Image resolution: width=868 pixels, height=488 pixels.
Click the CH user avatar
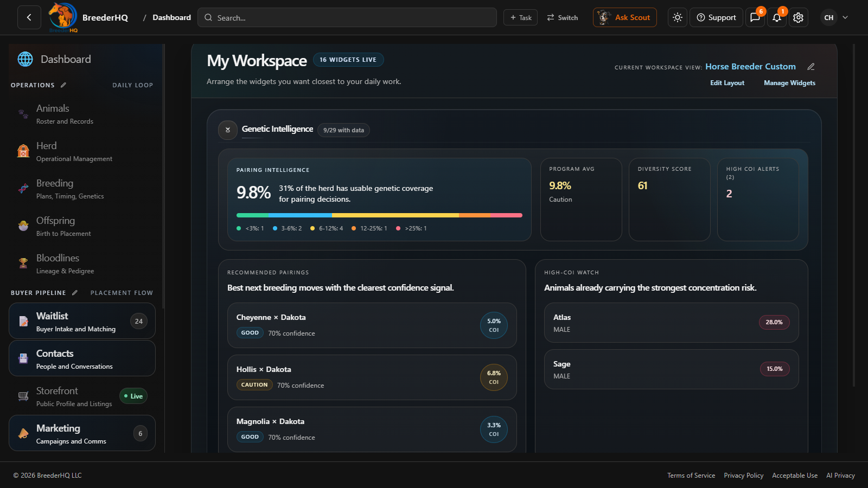pyautogui.click(x=829, y=17)
